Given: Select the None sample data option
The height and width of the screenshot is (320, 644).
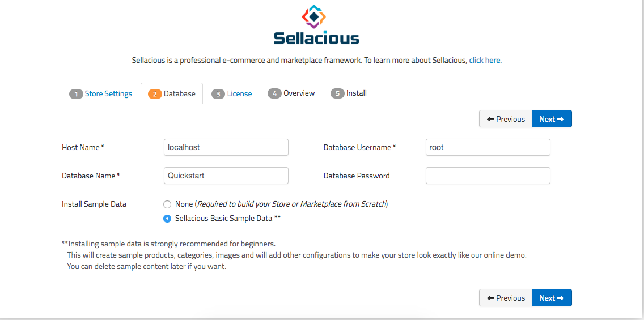Looking at the screenshot, I should coord(167,204).
